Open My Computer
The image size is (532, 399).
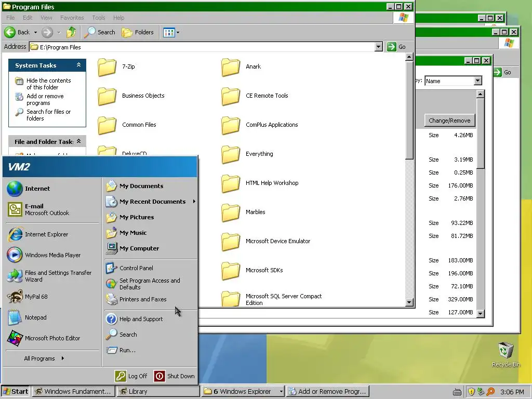coord(151,248)
